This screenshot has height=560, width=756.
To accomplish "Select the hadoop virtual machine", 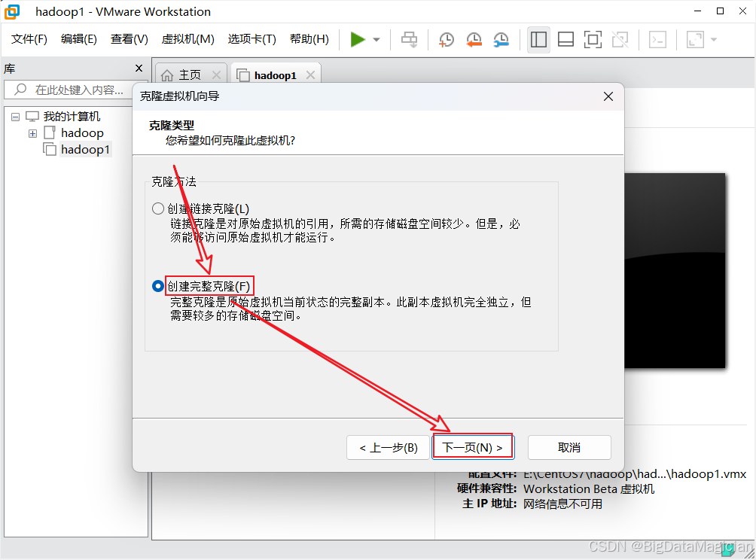I will tap(82, 133).
